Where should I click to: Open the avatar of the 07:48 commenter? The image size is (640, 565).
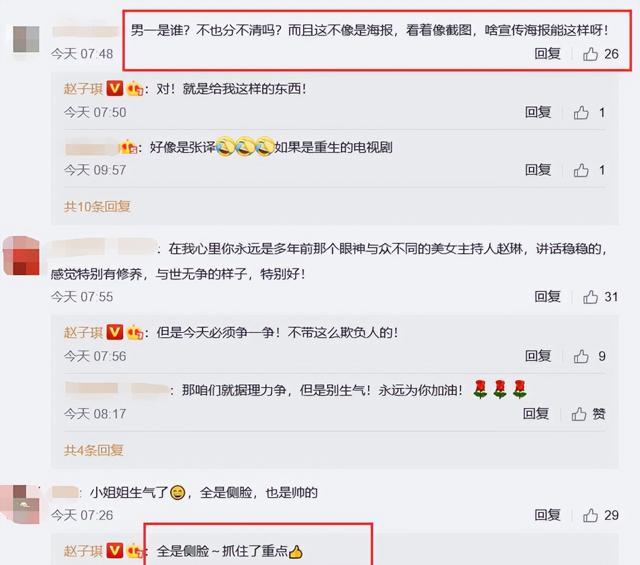coord(26,39)
